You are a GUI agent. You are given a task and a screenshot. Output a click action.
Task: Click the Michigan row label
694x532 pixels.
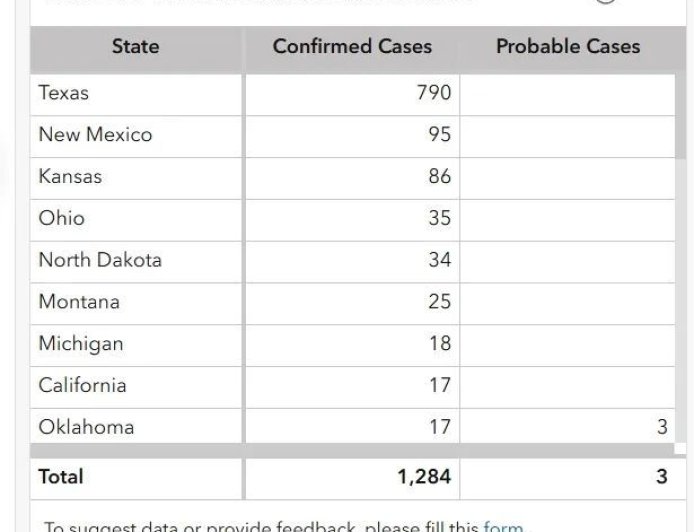click(81, 344)
